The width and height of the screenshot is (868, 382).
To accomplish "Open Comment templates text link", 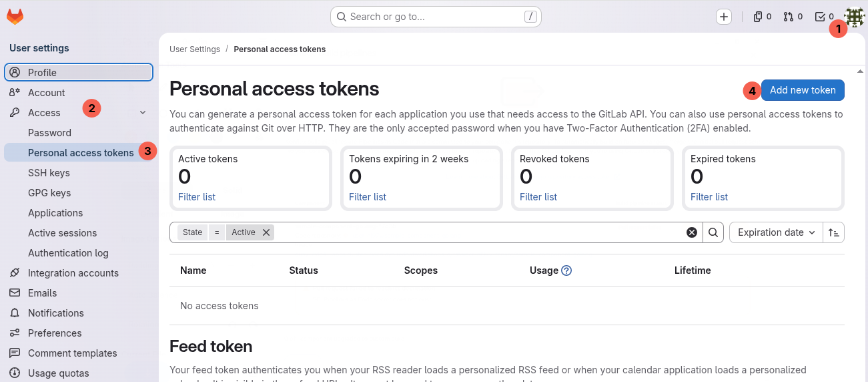I will coord(73,353).
